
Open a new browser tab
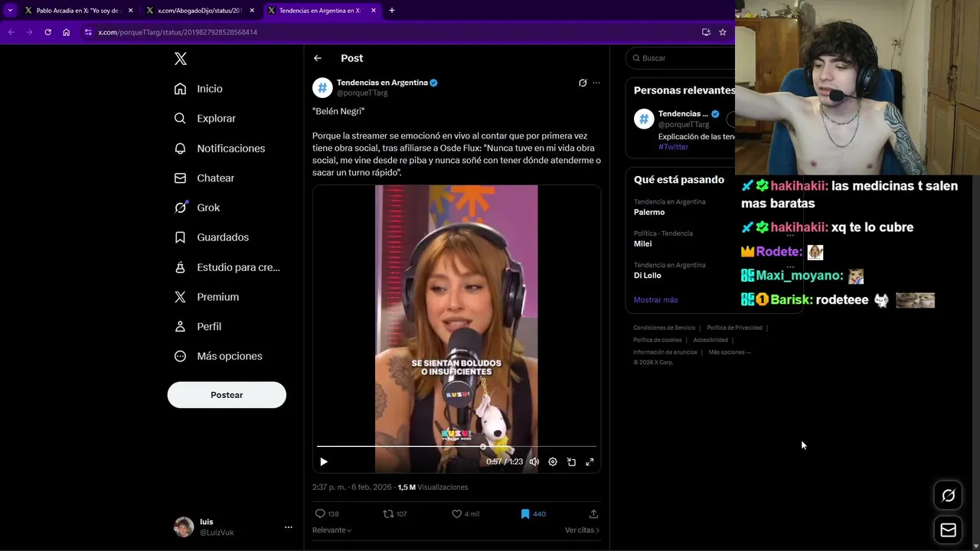[x=392, y=11]
